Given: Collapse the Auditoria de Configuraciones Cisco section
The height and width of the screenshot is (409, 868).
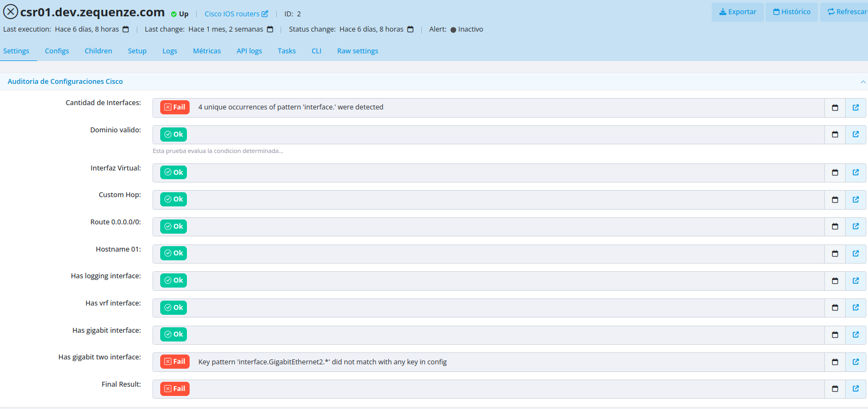Looking at the screenshot, I should pos(863,82).
